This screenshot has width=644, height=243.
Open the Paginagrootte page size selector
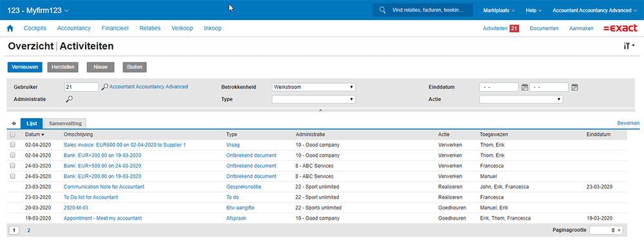point(606,230)
